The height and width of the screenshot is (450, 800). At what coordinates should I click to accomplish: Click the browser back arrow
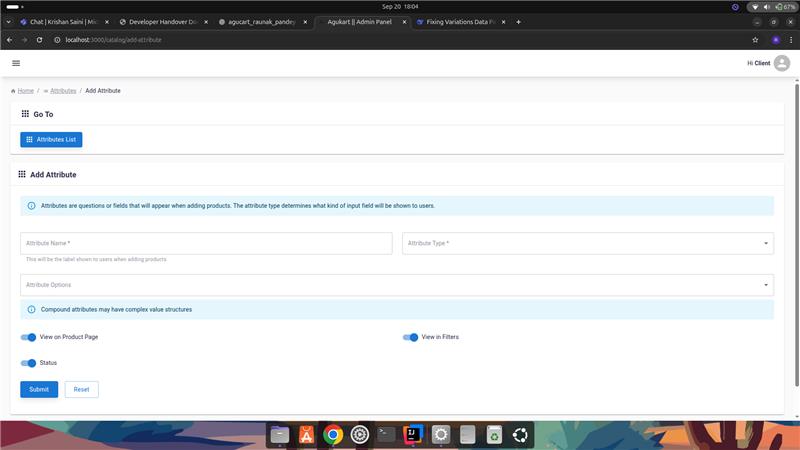click(x=10, y=40)
